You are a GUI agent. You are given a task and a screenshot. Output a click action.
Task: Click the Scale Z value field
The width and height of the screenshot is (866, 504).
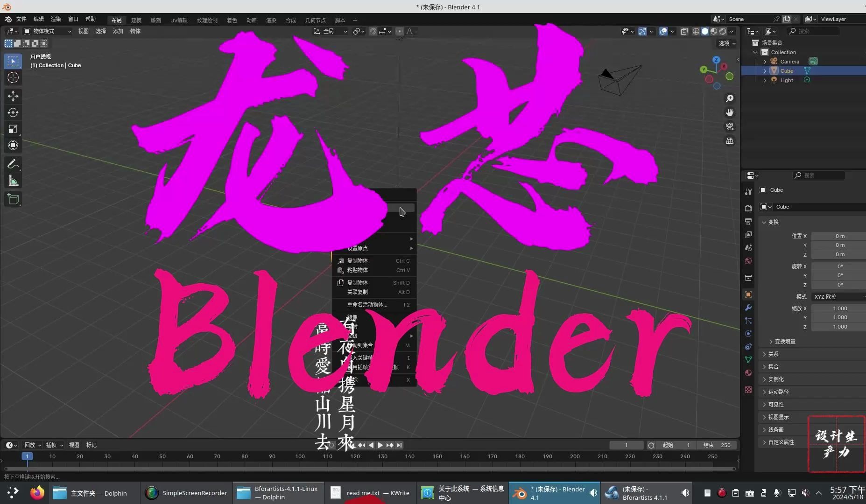(839, 327)
